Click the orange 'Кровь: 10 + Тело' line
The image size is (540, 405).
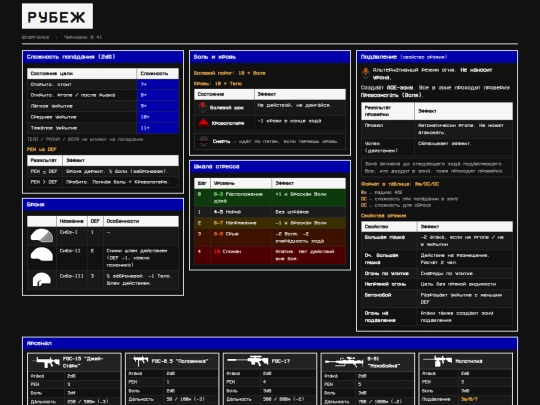tap(218, 84)
